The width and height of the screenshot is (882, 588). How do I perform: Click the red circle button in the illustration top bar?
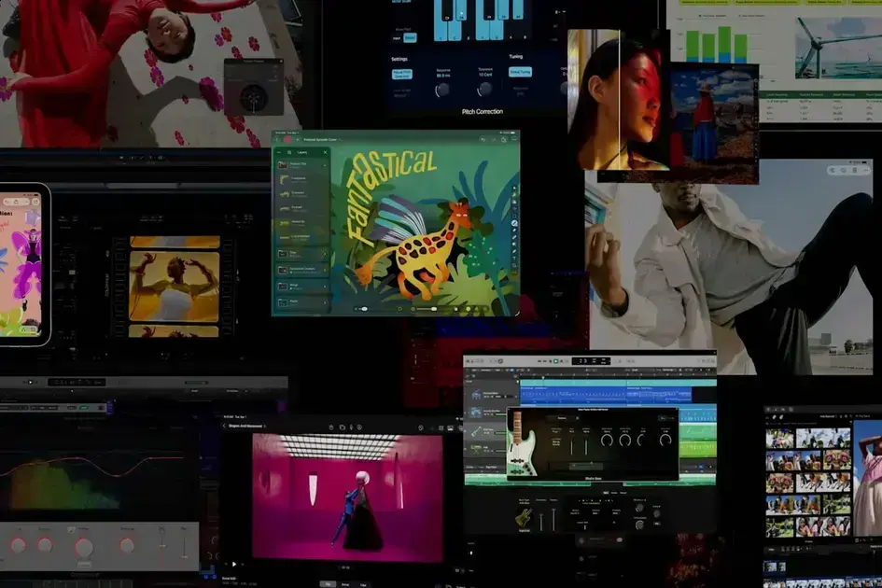[288, 139]
